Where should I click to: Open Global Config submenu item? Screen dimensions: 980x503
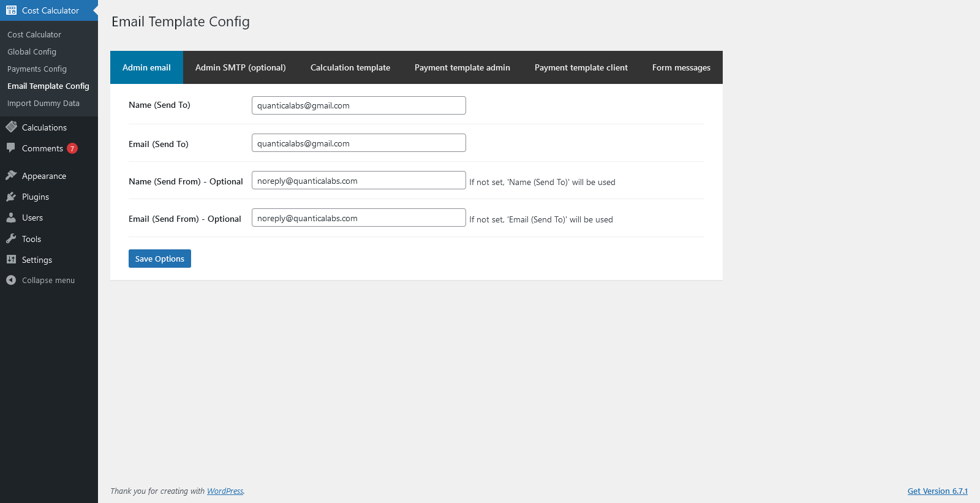pyautogui.click(x=32, y=52)
